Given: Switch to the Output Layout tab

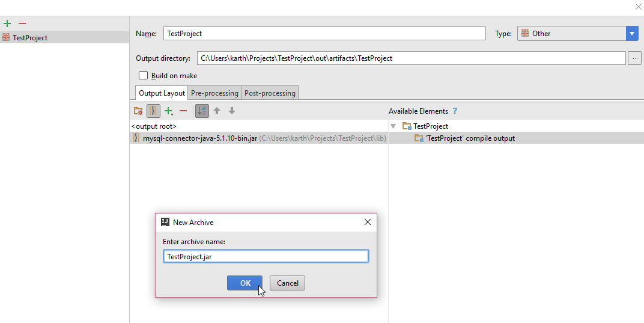Looking at the screenshot, I should click(x=162, y=93).
